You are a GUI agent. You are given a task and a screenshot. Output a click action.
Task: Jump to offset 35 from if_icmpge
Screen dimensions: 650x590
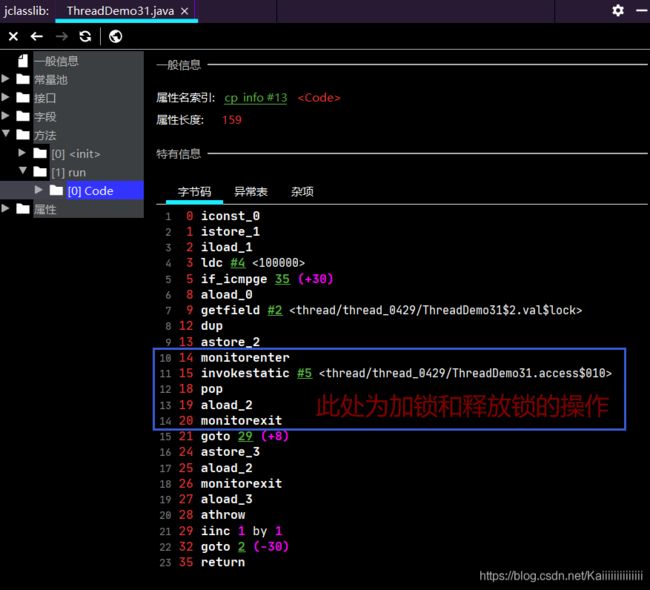282,279
